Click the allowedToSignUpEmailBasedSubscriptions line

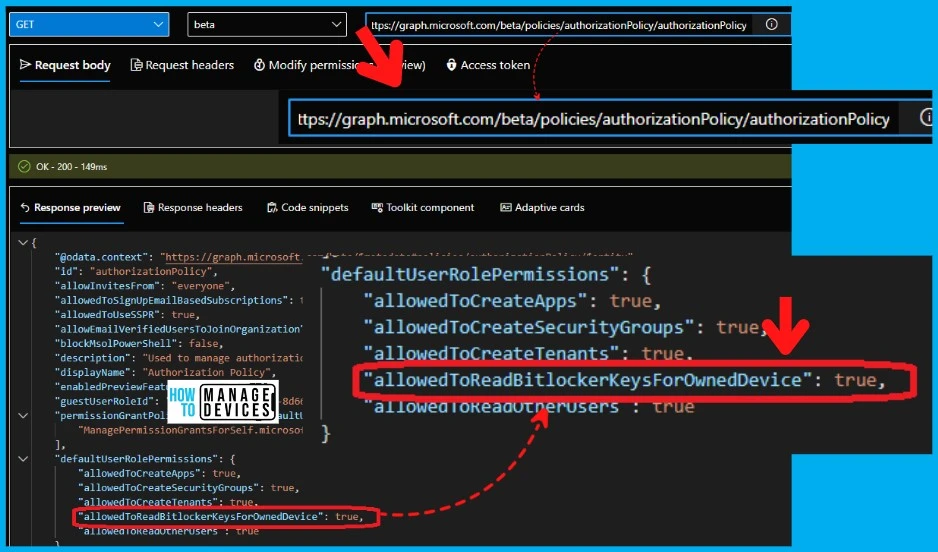coord(179,300)
